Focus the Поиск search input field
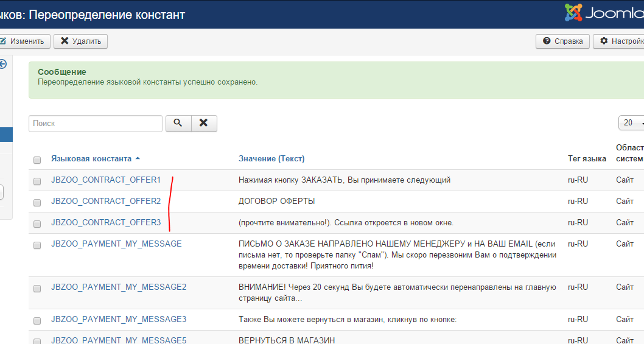644x344 pixels. tap(96, 123)
